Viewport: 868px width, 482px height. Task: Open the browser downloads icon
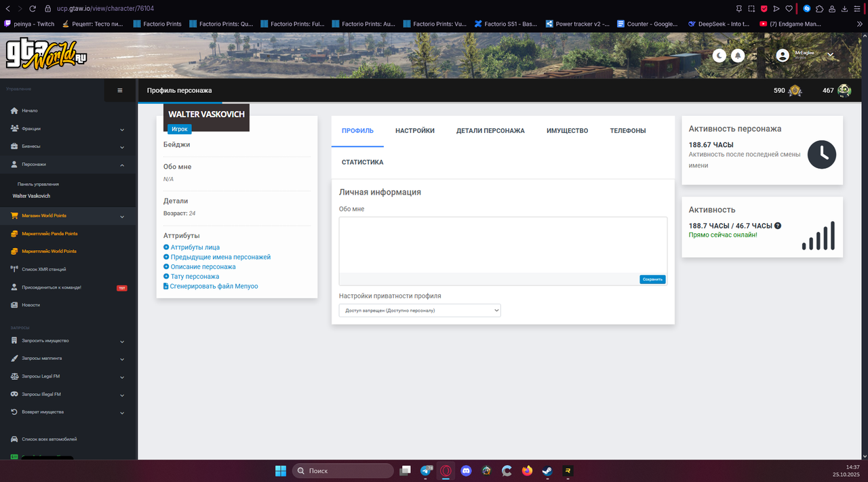844,9
